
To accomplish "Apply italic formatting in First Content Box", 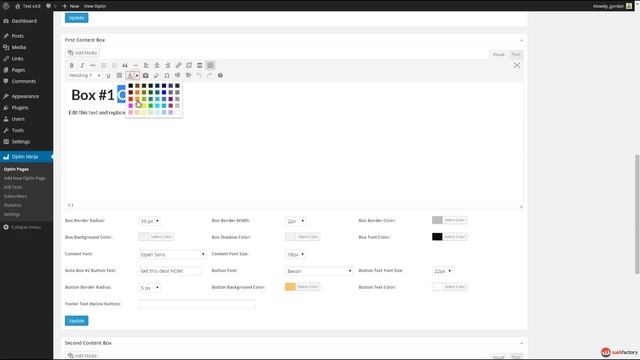I will pos(82,65).
